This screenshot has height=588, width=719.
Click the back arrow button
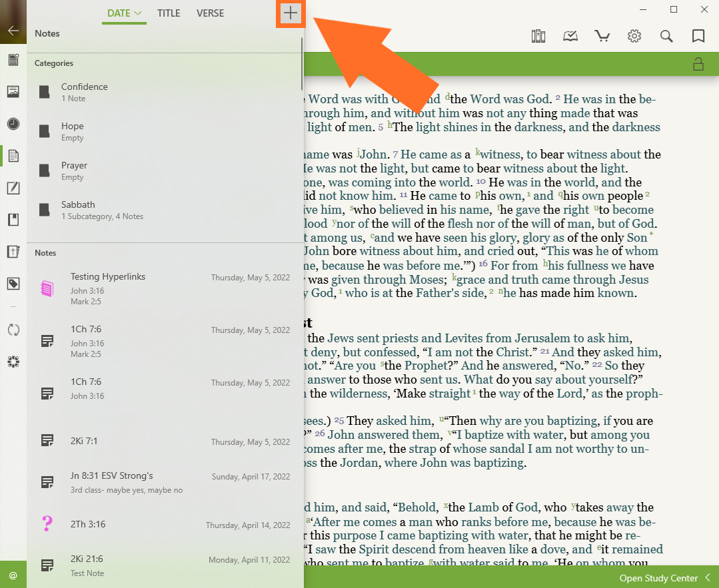(x=13, y=31)
